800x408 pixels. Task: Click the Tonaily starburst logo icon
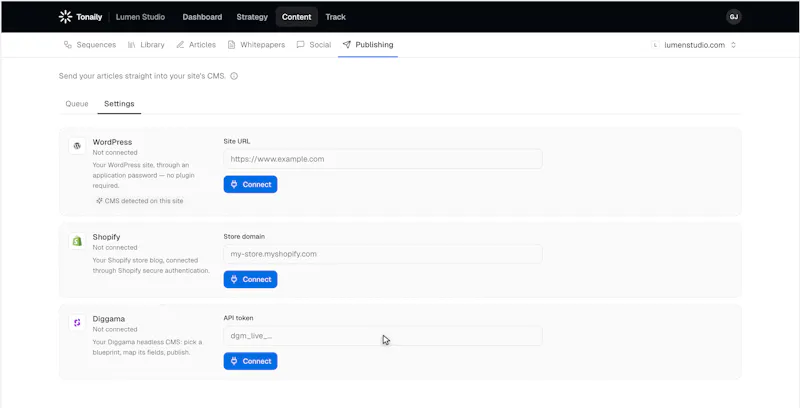pyautogui.click(x=65, y=17)
